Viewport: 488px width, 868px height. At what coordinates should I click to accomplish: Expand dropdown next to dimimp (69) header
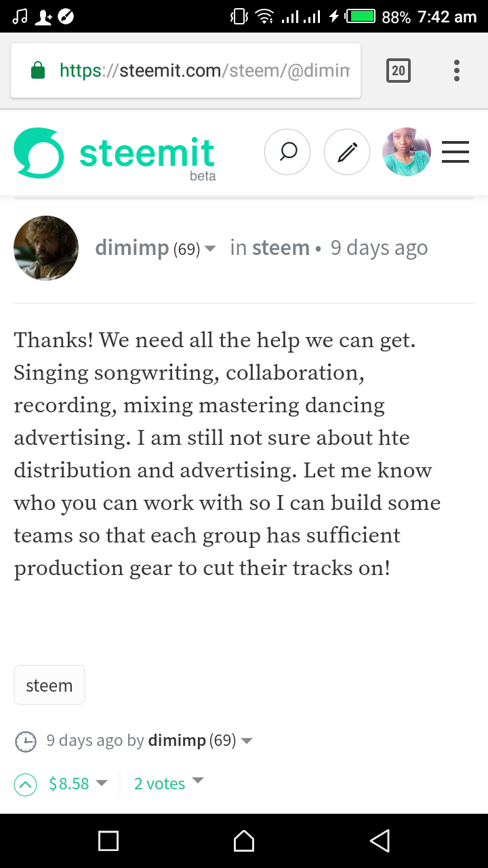210,249
